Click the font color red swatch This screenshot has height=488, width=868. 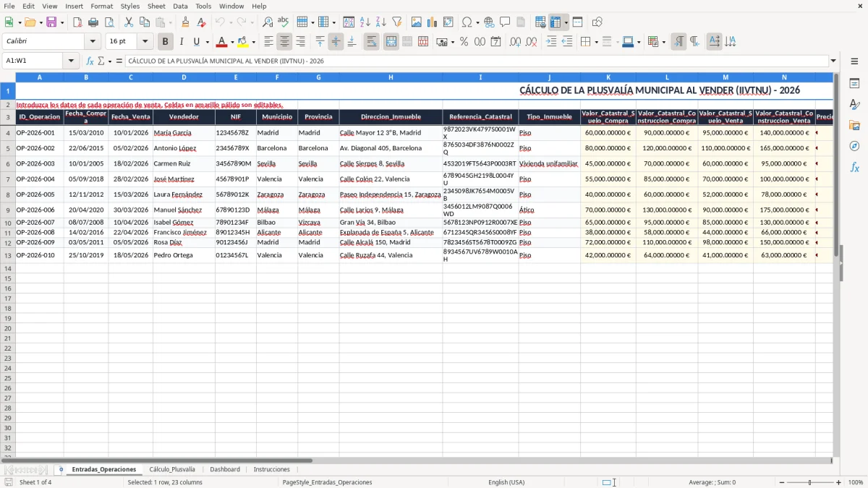coord(221,42)
